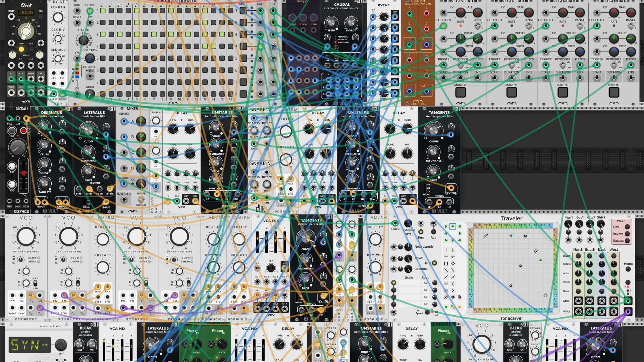Click the red trigger button on Kickall
This screenshot has width=644, height=362.
(23, 130)
